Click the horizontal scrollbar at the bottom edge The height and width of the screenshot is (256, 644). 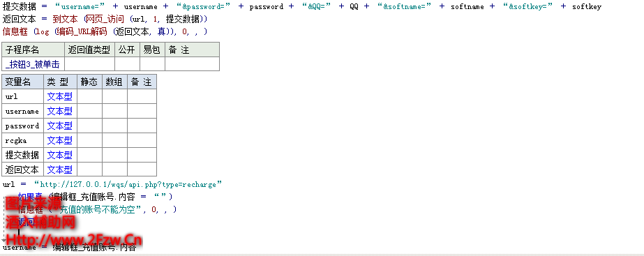[x=322, y=255]
